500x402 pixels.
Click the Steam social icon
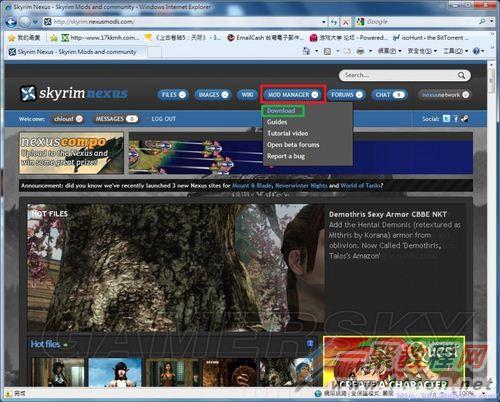coord(465,119)
